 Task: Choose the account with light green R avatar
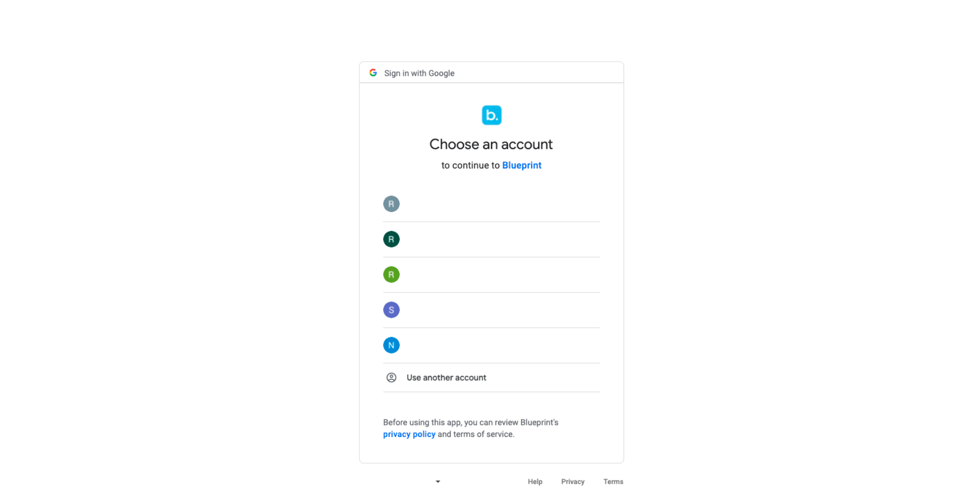coord(491,275)
